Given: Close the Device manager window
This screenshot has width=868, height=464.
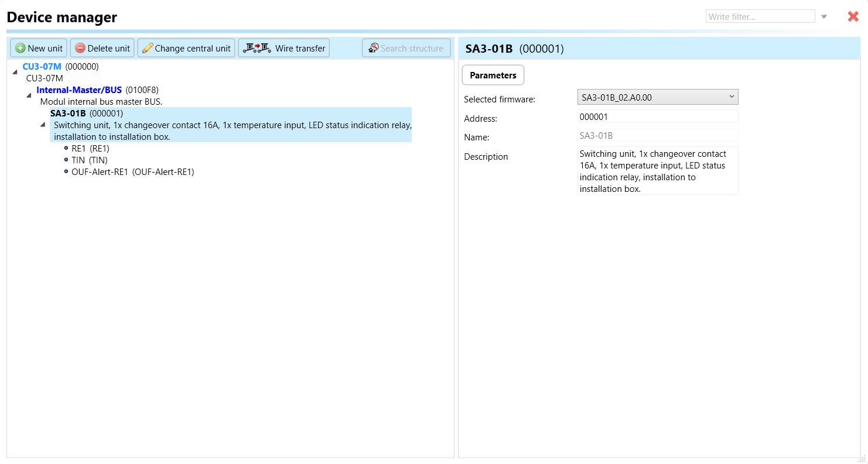Looking at the screenshot, I should click(853, 17).
